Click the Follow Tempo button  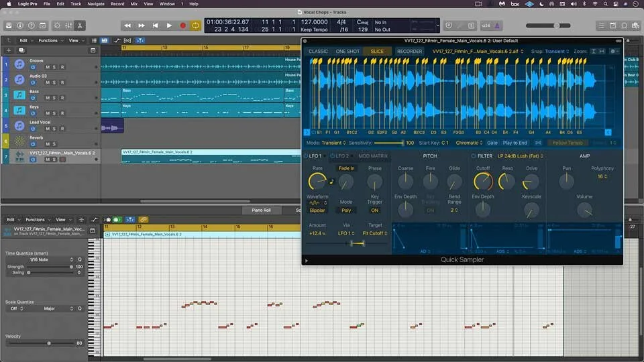pyautogui.click(x=568, y=143)
